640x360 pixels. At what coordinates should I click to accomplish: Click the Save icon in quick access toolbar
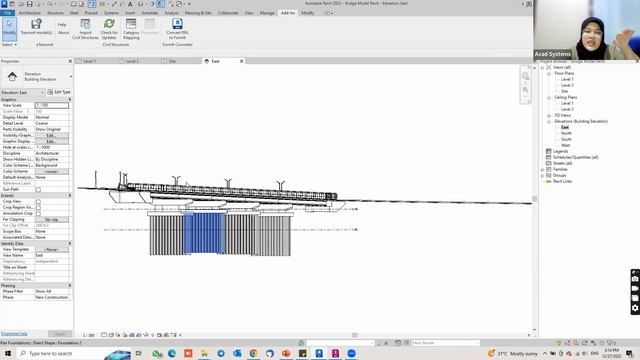[29, 4]
